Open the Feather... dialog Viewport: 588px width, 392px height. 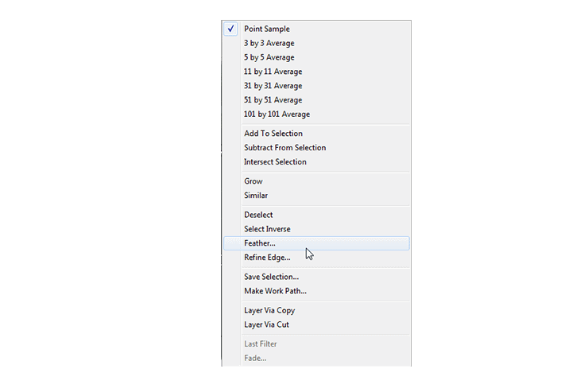click(316, 243)
